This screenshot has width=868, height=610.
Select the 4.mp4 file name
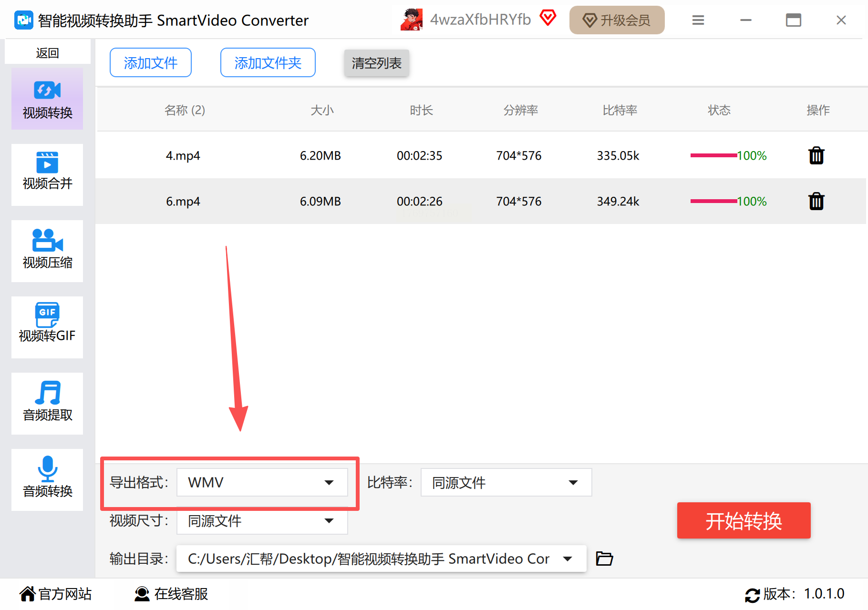coord(183,156)
